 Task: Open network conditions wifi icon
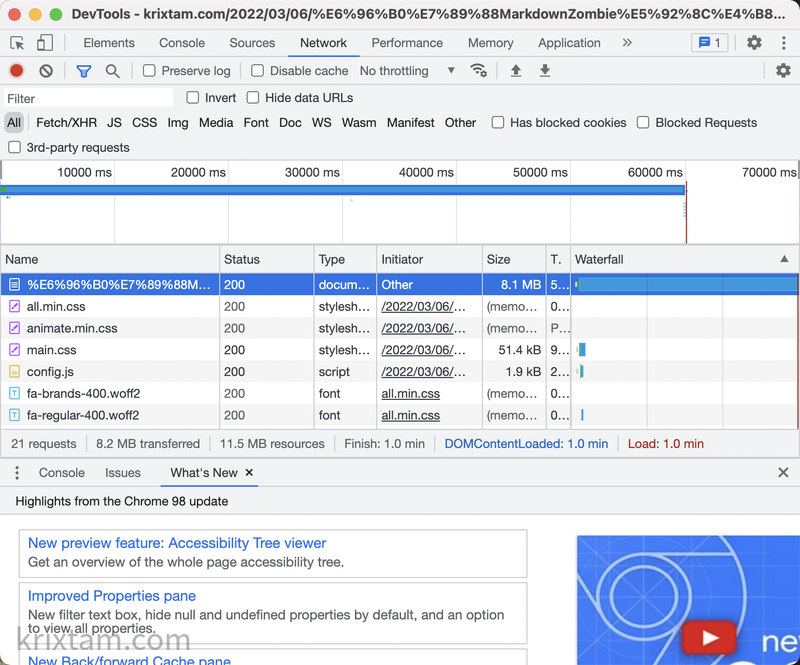pos(478,70)
